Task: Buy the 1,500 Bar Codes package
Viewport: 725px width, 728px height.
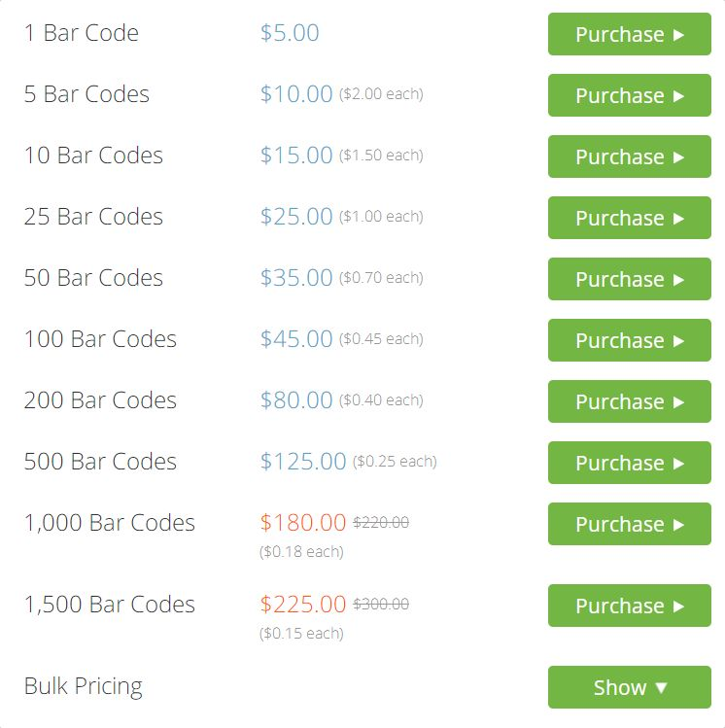Action: point(629,606)
